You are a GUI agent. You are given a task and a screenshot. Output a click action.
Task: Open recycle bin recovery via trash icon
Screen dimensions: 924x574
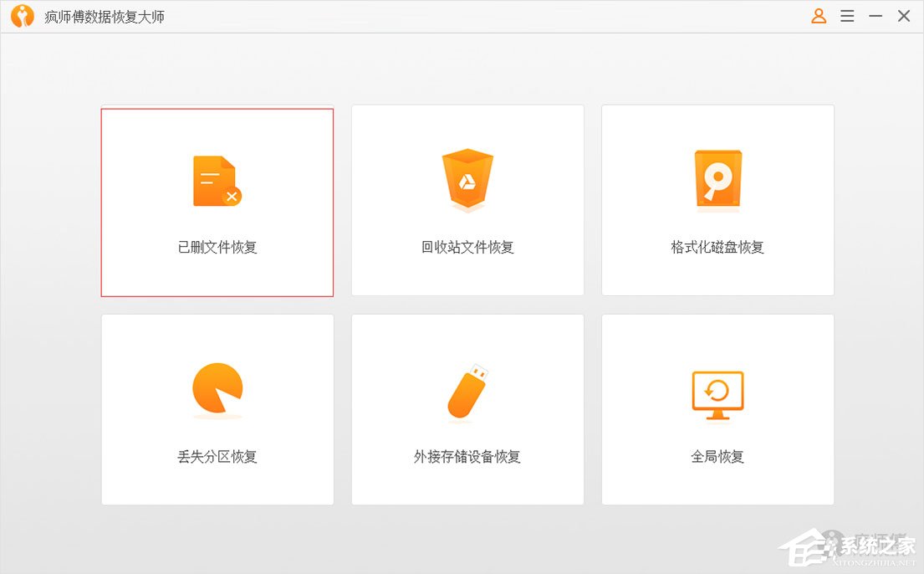tap(467, 179)
